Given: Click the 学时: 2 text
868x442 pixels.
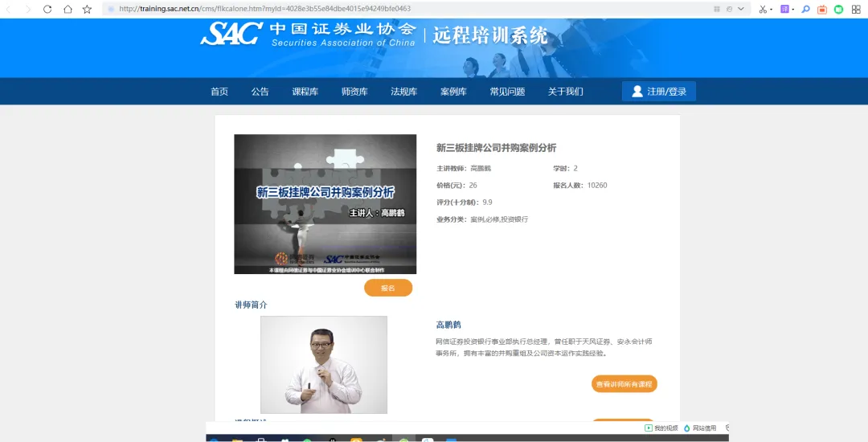Looking at the screenshot, I should click(x=565, y=168).
